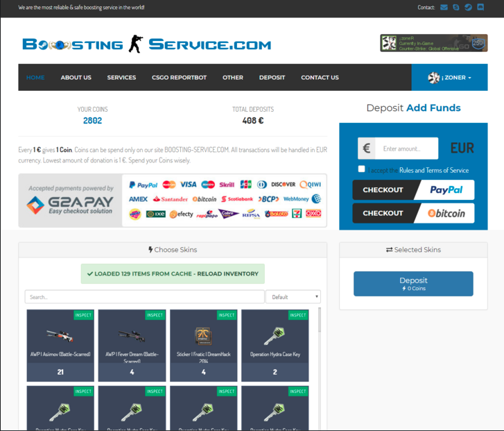Viewport: 504px width, 431px height.
Task: Click the Enter amount input field
Action: (x=406, y=149)
